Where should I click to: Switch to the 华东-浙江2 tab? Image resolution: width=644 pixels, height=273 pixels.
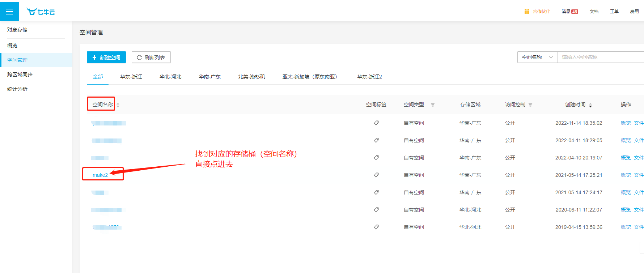point(369,77)
